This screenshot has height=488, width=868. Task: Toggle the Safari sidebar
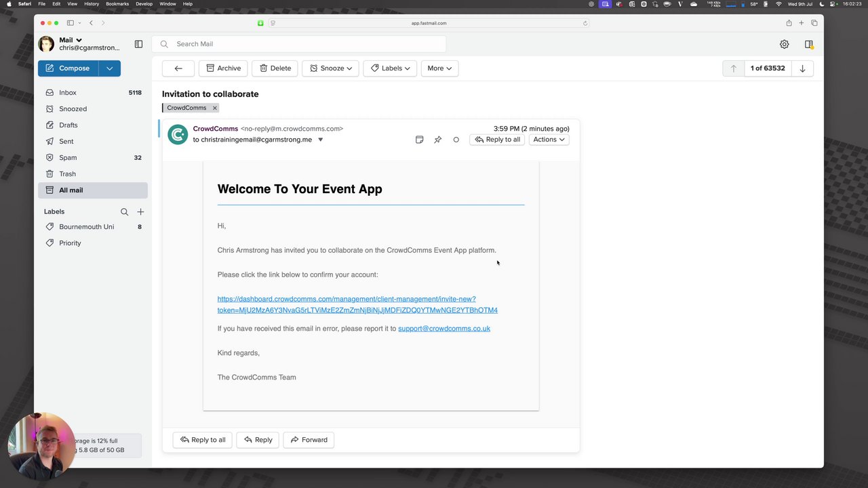pyautogui.click(x=70, y=23)
